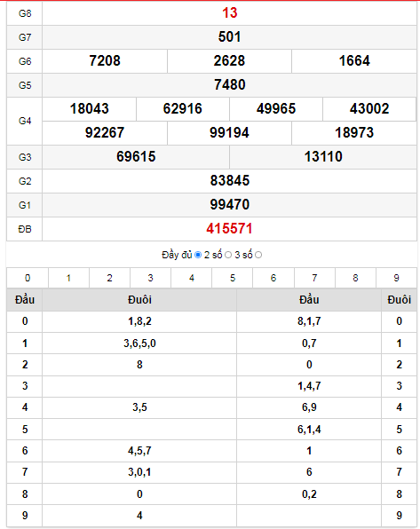Click digit 5 in number filter row

tap(233, 278)
